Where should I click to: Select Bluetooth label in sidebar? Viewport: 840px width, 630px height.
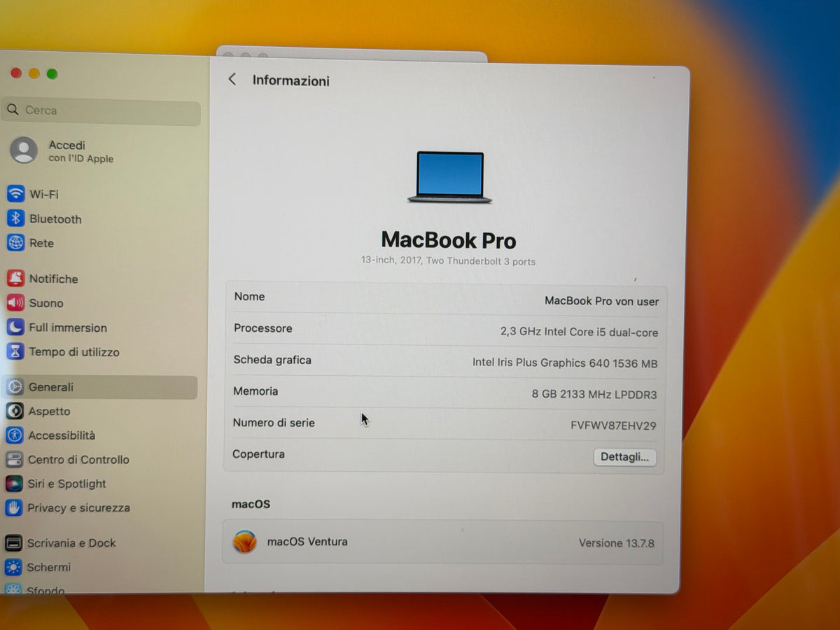(55, 219)
